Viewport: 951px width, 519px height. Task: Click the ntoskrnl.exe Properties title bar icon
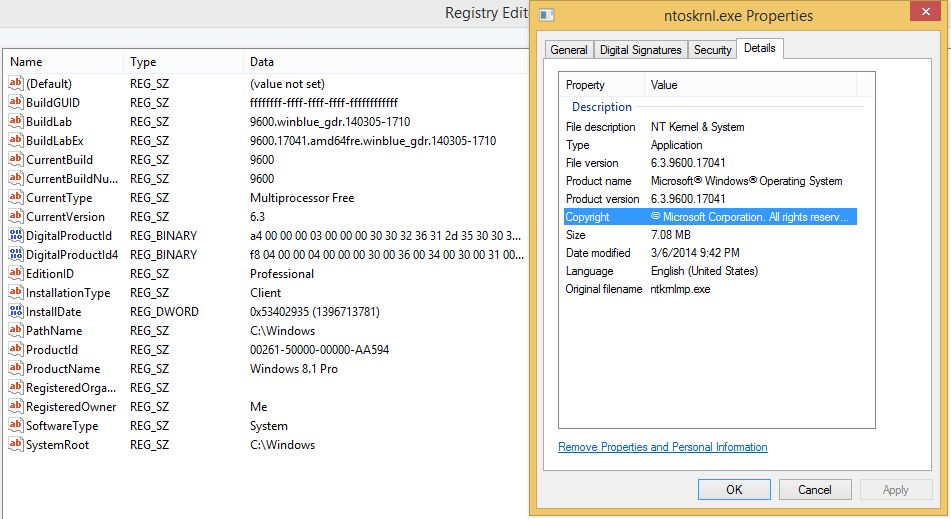[546, 15]
